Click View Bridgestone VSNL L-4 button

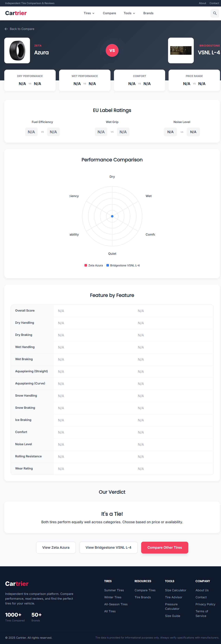108,548
